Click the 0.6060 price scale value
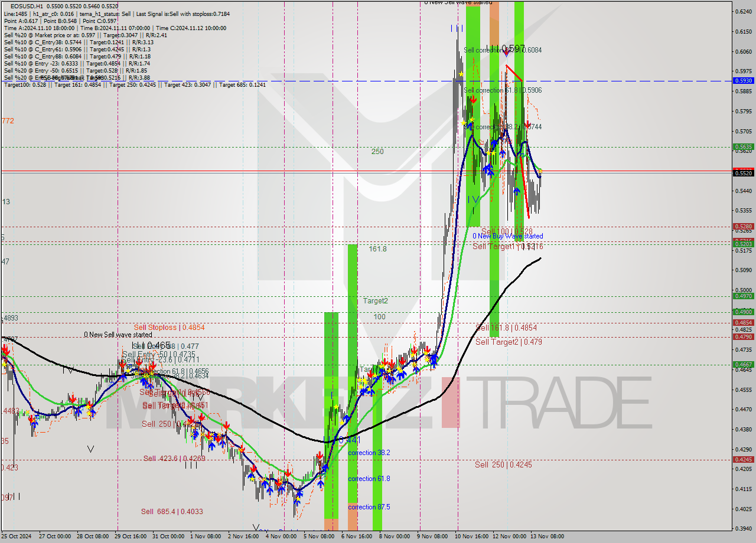 point(743,51)
